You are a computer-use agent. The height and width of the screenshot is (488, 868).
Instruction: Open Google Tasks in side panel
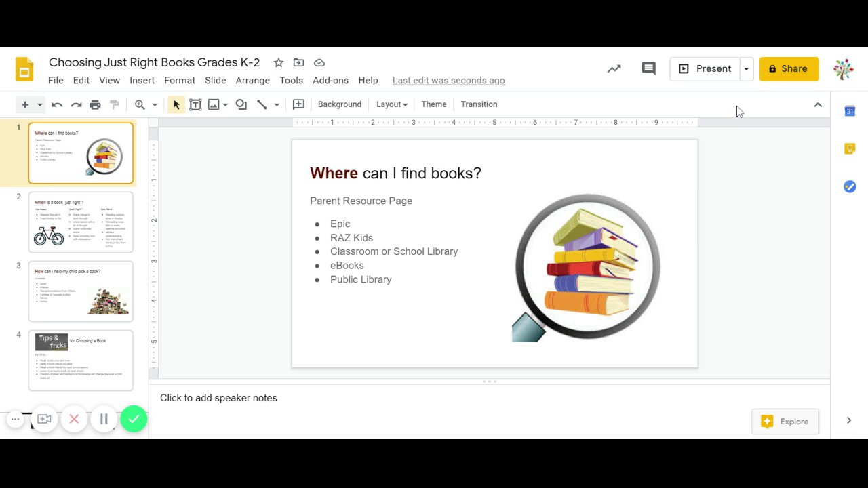(850, 186)
